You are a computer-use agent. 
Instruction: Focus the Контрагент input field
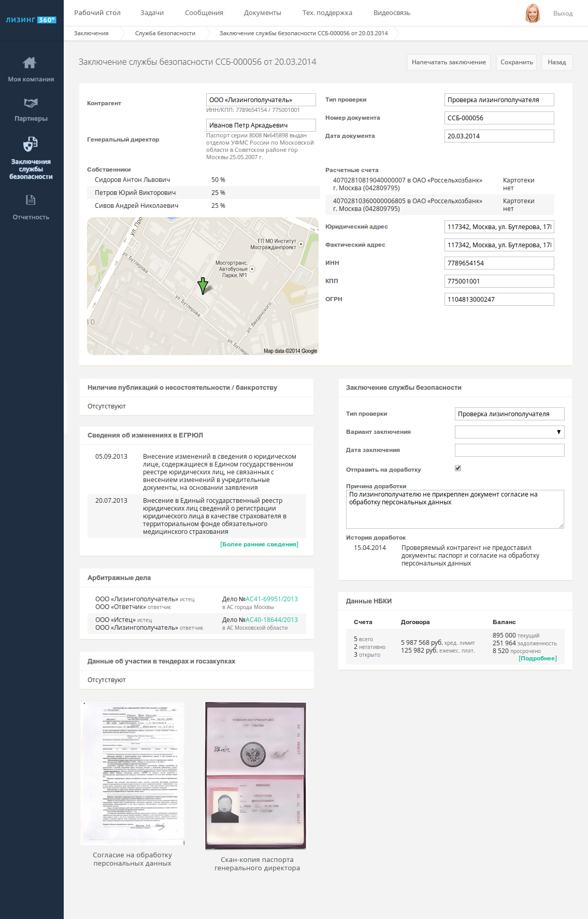261,100
